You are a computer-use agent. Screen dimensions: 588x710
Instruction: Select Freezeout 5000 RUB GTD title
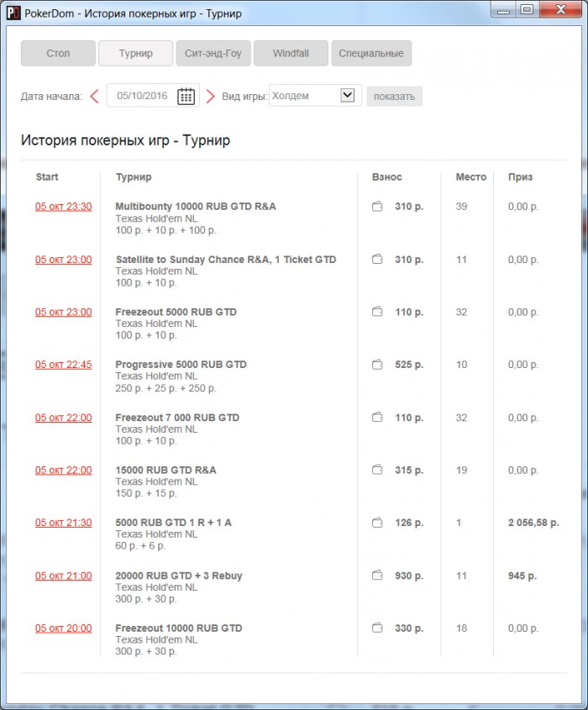(176, 312)
